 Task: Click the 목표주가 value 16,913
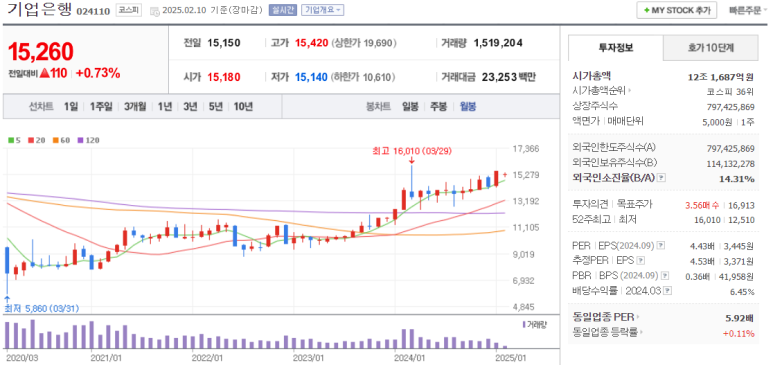[x=741, y=205]
